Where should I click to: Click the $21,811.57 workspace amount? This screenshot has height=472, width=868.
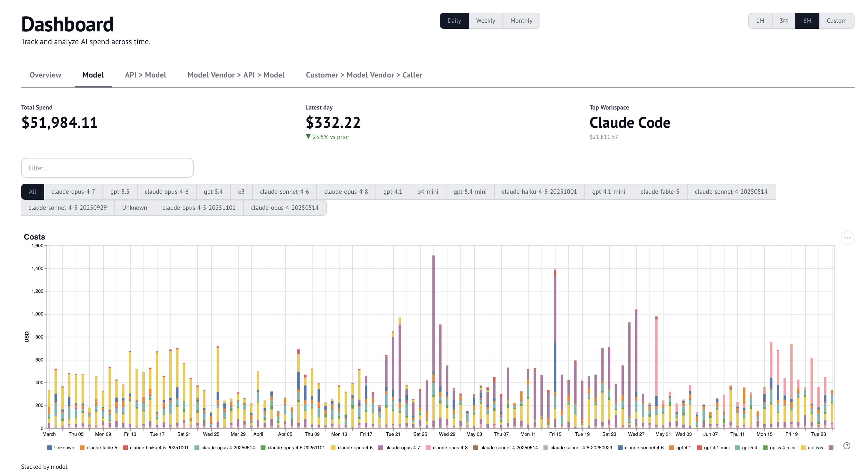pos(604,137)
